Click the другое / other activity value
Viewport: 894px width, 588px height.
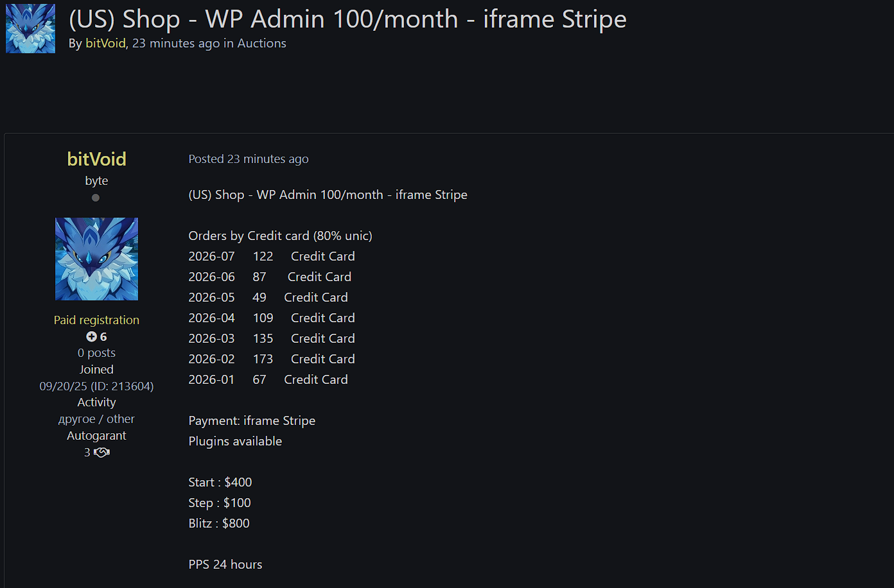click(96, 419)
